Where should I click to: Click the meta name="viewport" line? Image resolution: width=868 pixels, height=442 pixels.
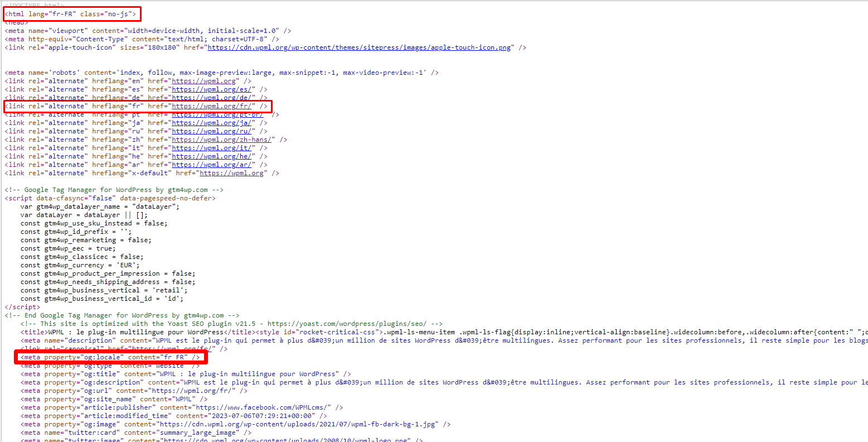pos(148,31)
